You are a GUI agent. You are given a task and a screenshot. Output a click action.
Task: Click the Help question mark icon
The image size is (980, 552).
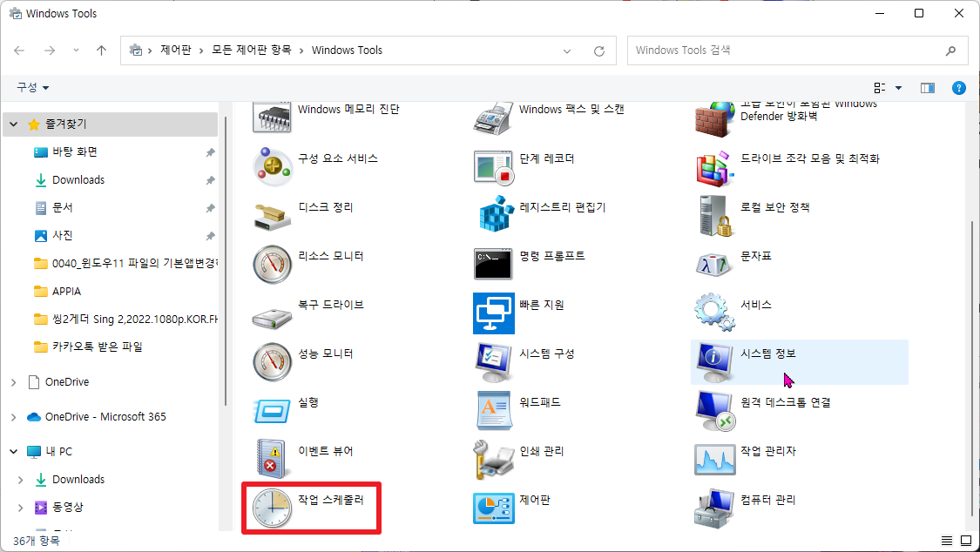958,88
